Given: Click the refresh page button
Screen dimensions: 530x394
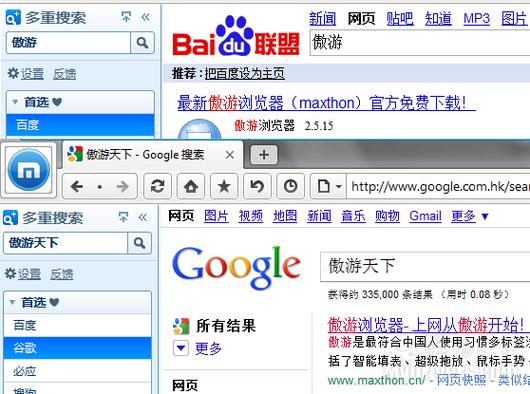Looking at the screenshot, I should coord(157,186).
